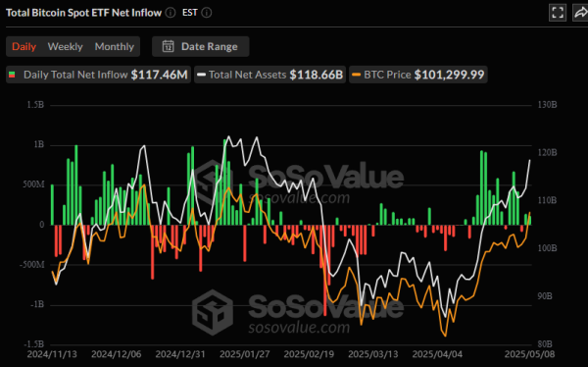Screen dimensions: 588x367
Task: Click the white Total Net Assets legend marker
Action: click(x=201, y=75)
